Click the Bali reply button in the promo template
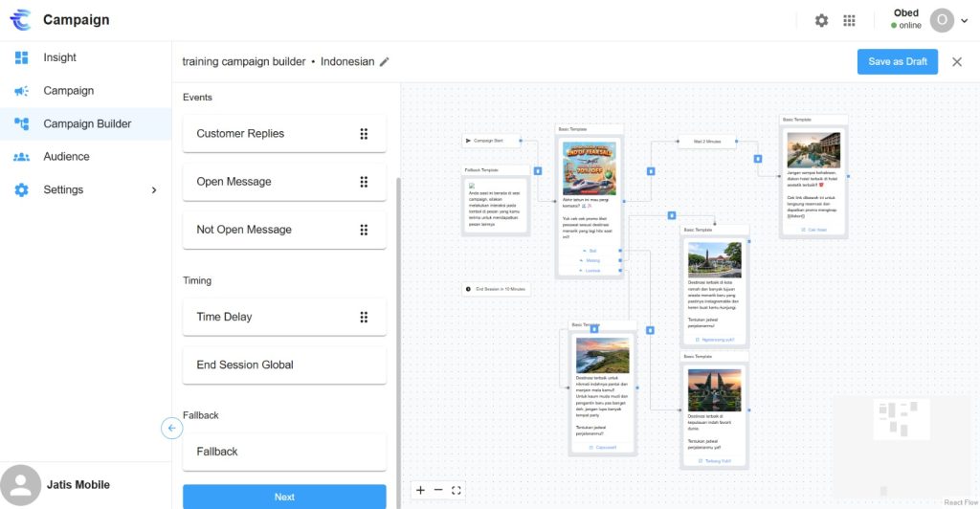This screenshot has width=980, height=509. [x=590, y=251]
